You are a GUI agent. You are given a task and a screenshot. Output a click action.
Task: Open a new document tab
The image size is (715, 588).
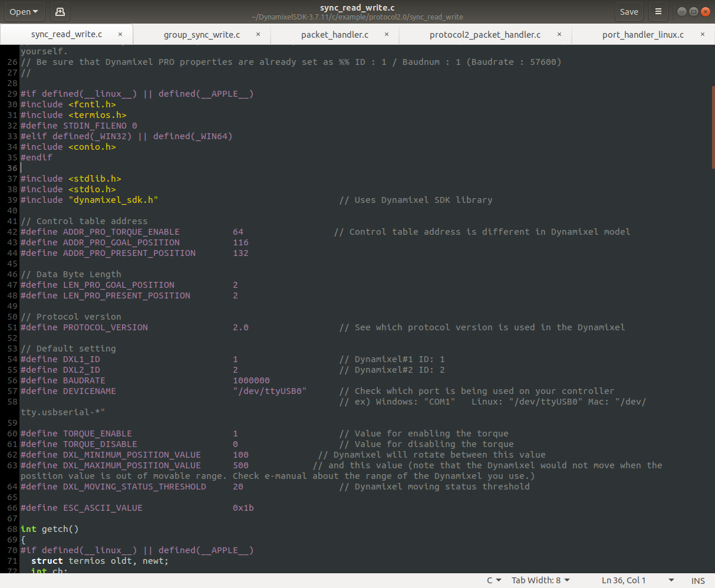click(60, 11)
